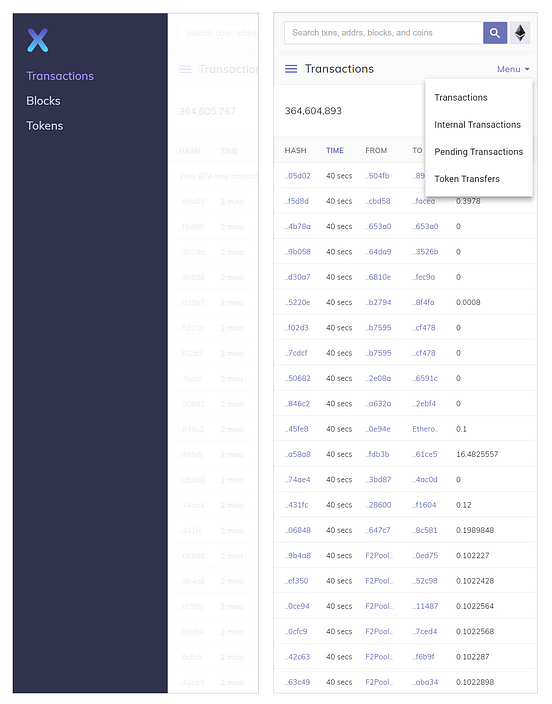Open from address ..cbd58
The width and height of the screenshot is (552, 704).
click(x=378, y=201)
